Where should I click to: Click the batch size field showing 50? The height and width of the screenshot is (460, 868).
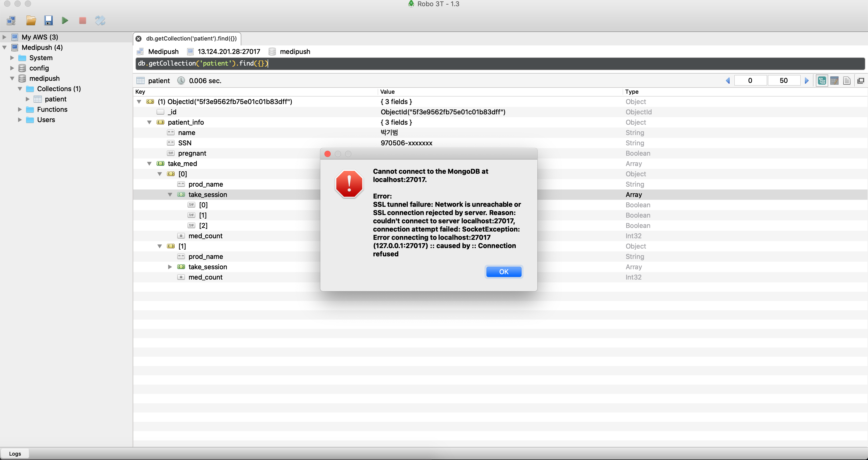(784, 81)
